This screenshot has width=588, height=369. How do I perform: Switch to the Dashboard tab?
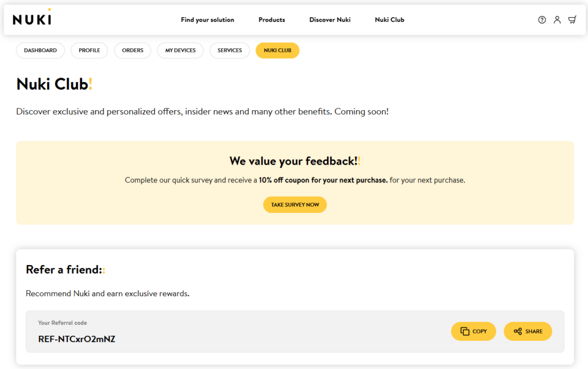[x=41, y=51]
